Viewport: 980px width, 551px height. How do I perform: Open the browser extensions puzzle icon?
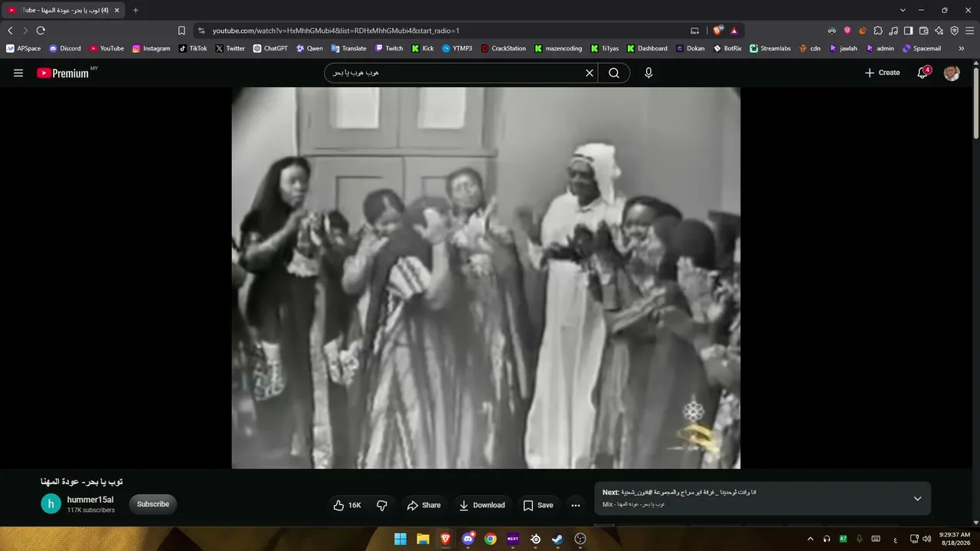point(878,31)
